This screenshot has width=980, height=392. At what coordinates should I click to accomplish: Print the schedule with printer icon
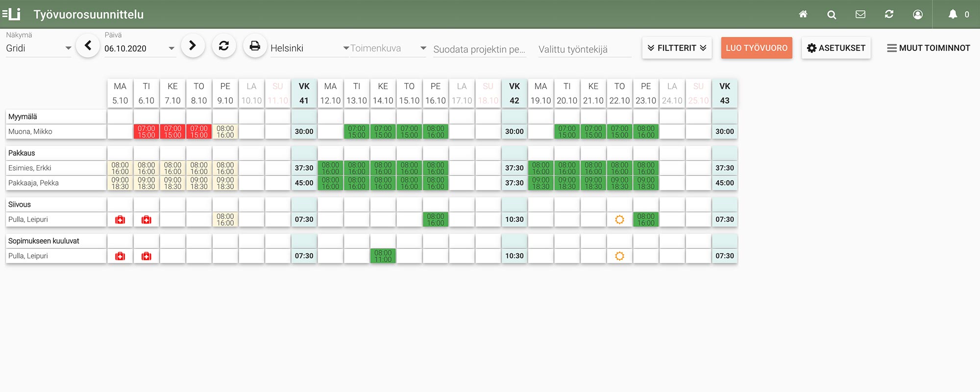[x=255, y=46]
